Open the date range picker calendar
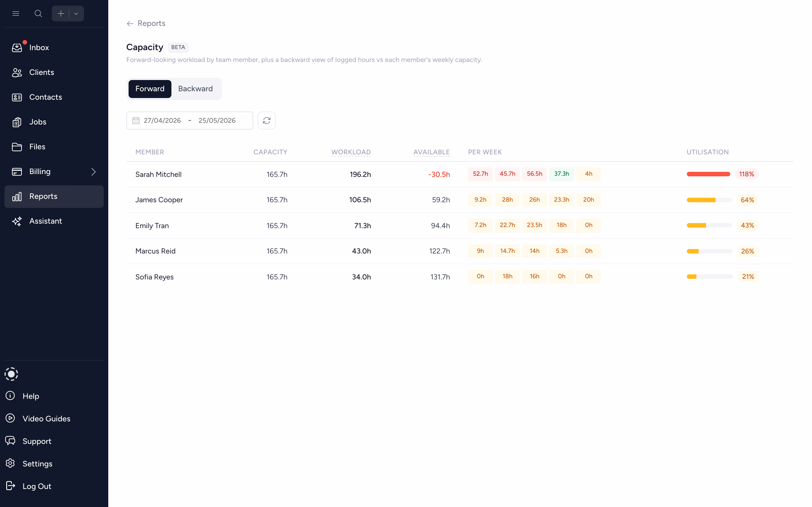Viewport: 812px width, 507px height. (x=136, y=121)
